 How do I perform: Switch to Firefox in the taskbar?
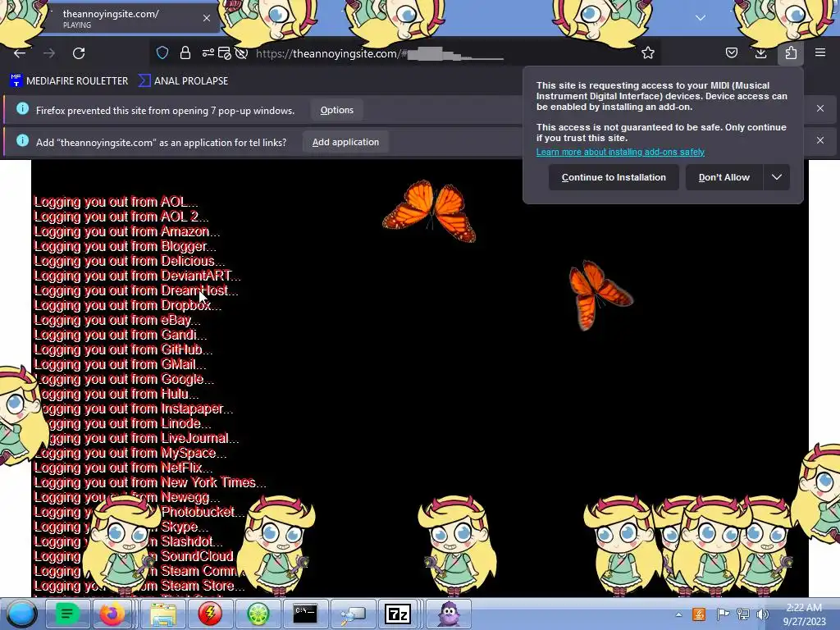click(112, 614)
